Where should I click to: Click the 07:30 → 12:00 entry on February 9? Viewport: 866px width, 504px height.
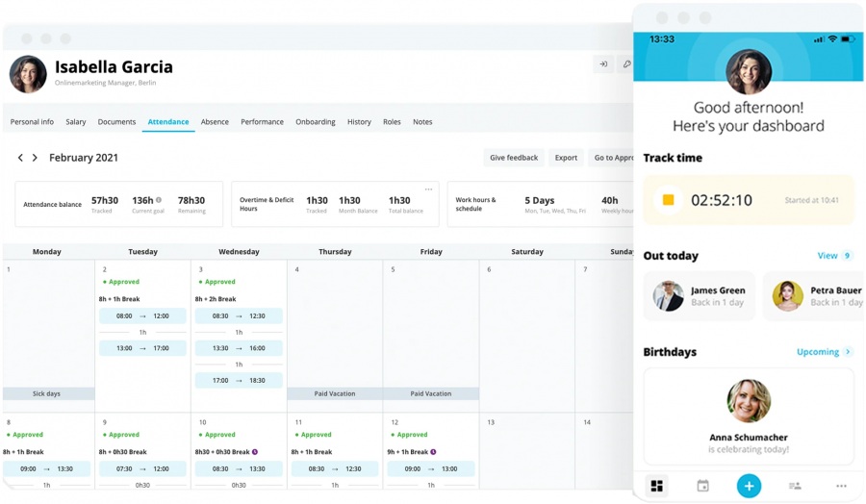(x=142, y=468)
